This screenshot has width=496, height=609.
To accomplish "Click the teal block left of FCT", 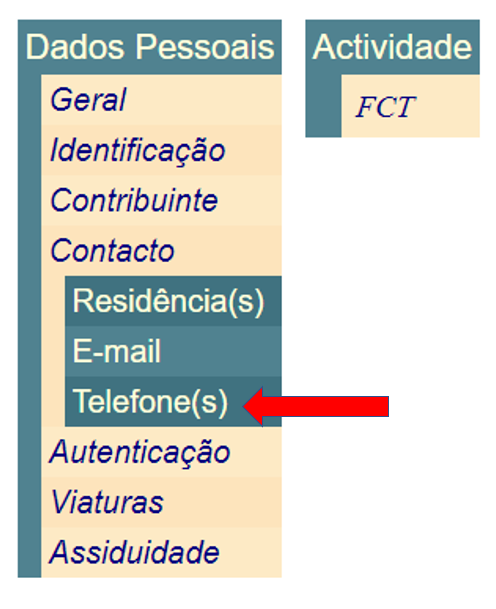I will pos(324,106).
